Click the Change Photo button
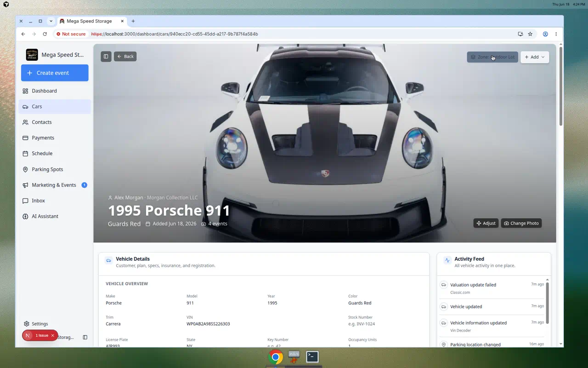This screenshot has width=588, height=368. [x=521, y=223]
